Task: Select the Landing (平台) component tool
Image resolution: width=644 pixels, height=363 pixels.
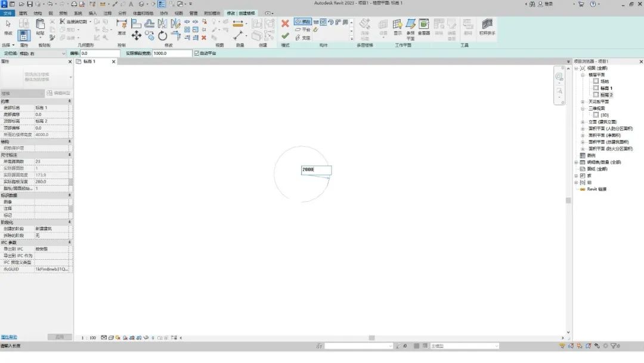Action: (303, 30)
